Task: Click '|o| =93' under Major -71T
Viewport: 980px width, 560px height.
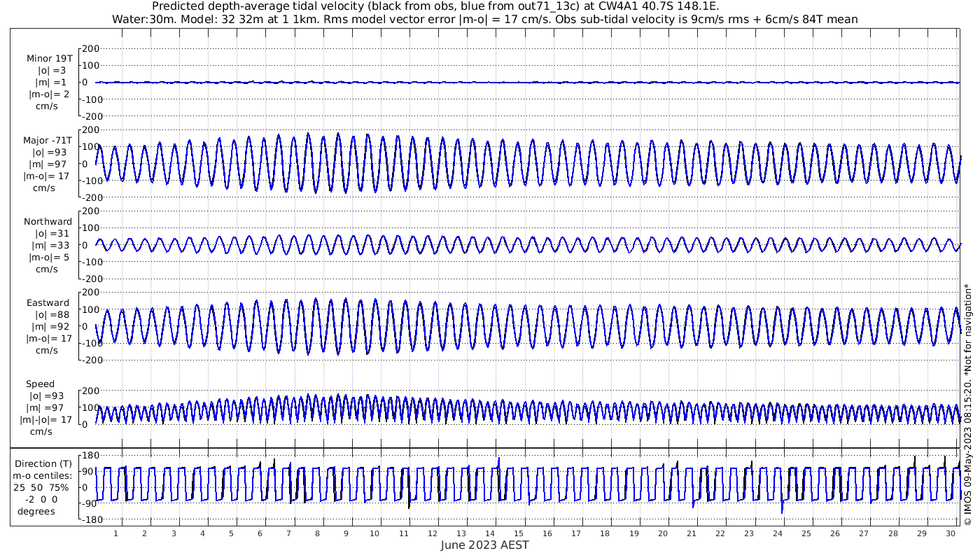Action: 49,153
